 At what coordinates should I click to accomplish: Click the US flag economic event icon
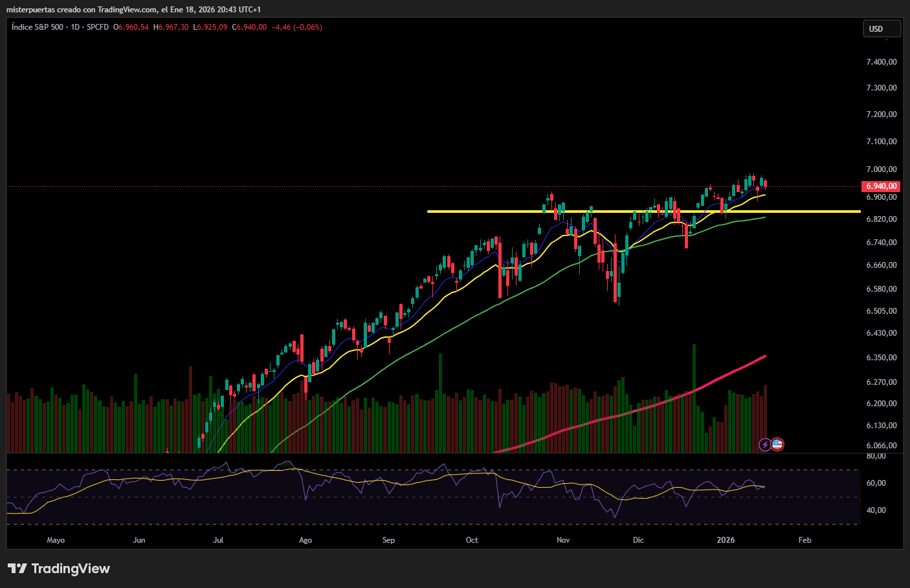click(x=777, y=444)
